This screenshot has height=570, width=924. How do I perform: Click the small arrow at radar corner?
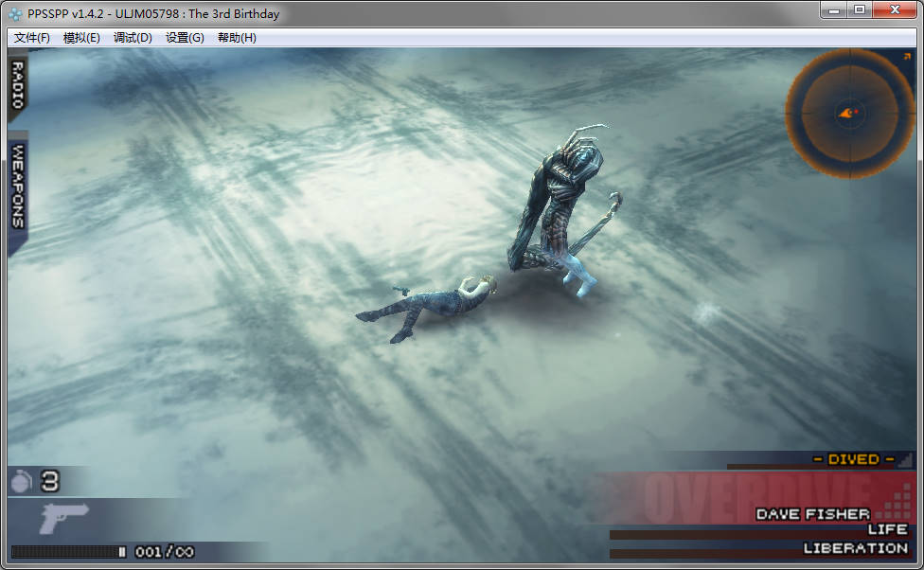(x=906, y=57)
